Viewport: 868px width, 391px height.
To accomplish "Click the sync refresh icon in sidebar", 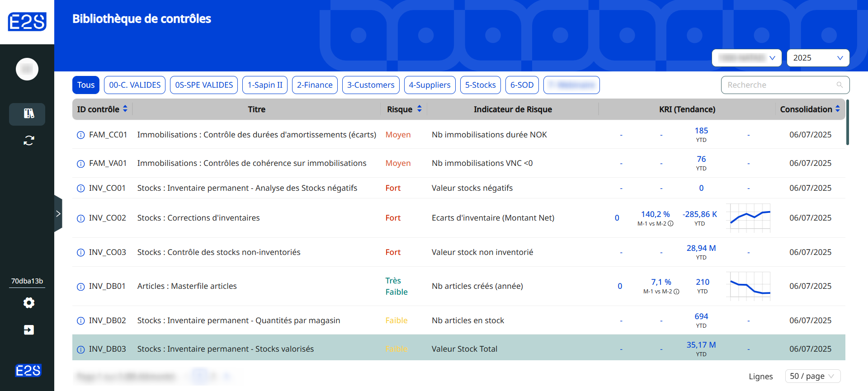I will click(x=28, y=141).
